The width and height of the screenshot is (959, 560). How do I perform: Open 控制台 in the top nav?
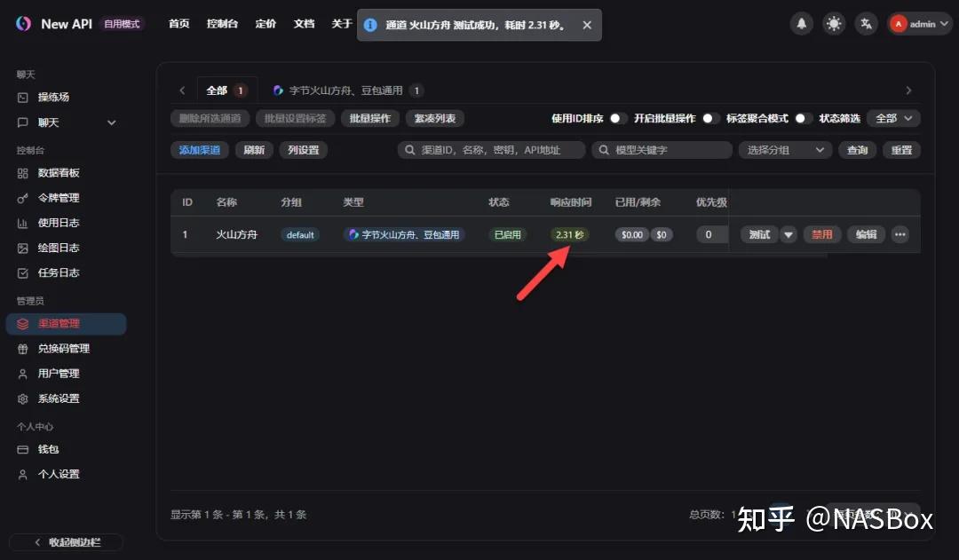(x=222, y=24)
